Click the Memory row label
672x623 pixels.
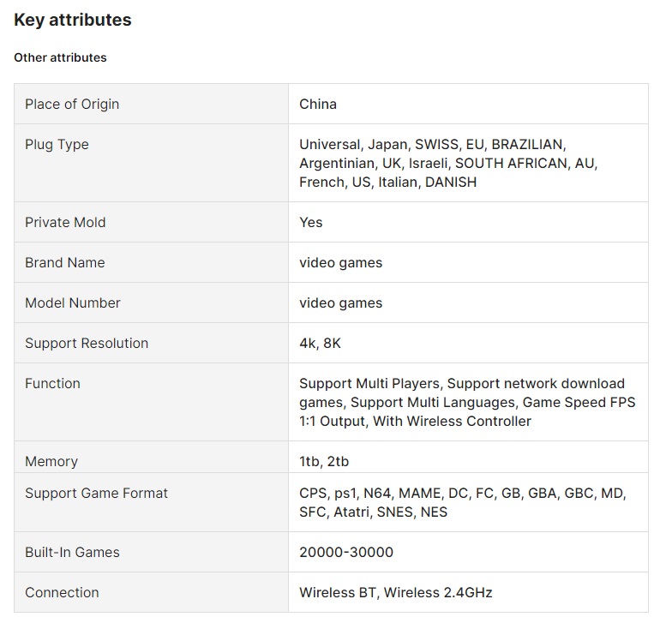[x=51, y=461]
